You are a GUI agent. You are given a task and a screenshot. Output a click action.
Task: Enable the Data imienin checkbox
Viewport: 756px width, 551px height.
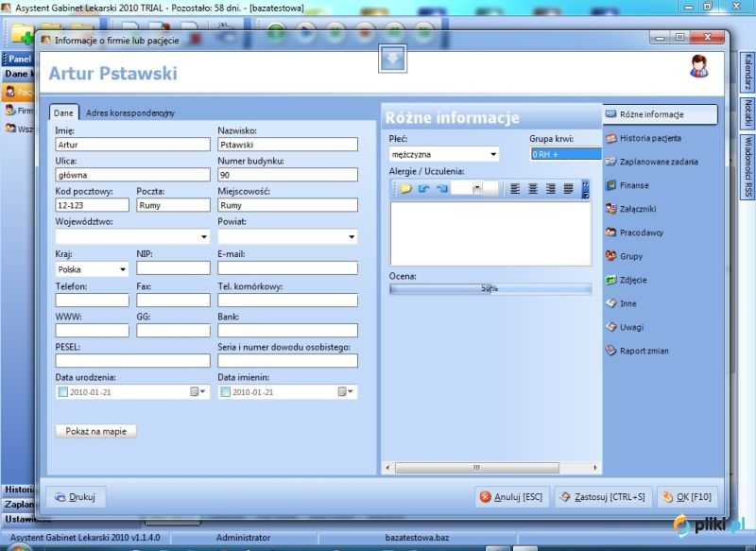(225, 392)
